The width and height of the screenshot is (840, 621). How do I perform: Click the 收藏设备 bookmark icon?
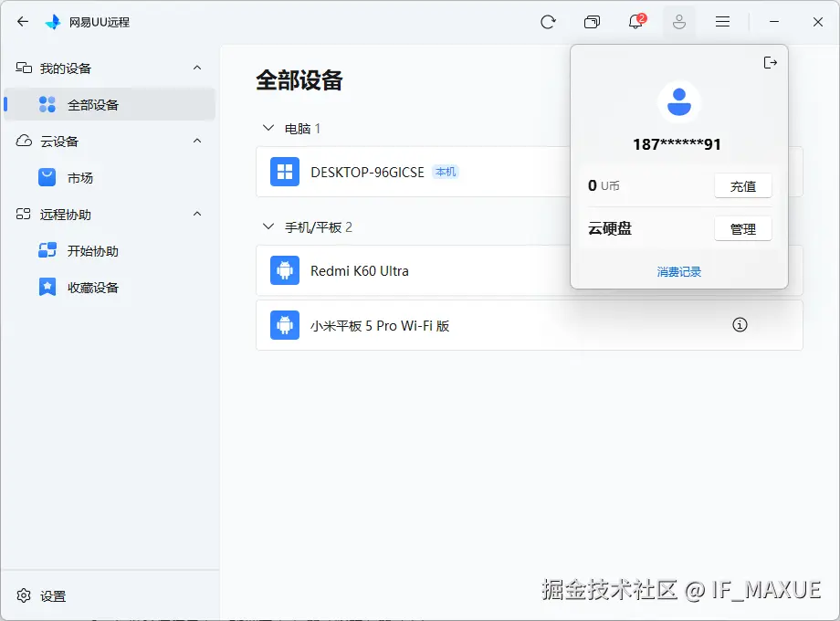click(x=47, y=287)
